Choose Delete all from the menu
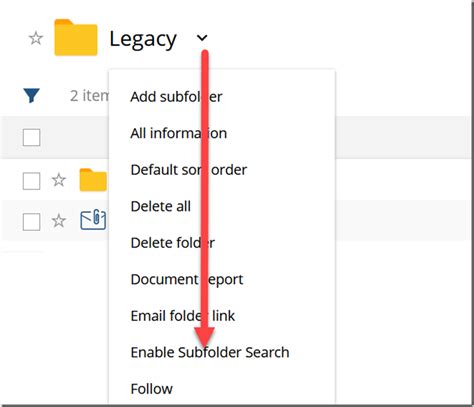Image resolution: width=474 pixels, height=407 pixels. [x=161, y=206]
